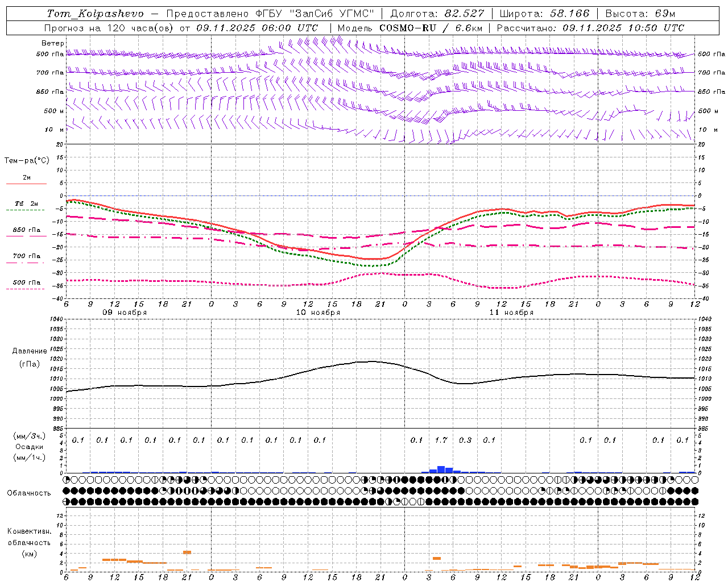728x582 pixels.
Task: Click the 10 ноября date label
Action: tap(318, 313)
